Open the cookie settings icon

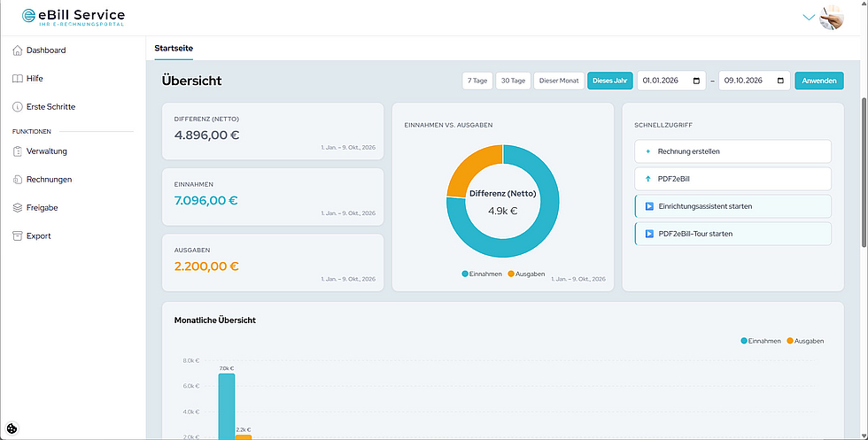[x=12, y=428]
